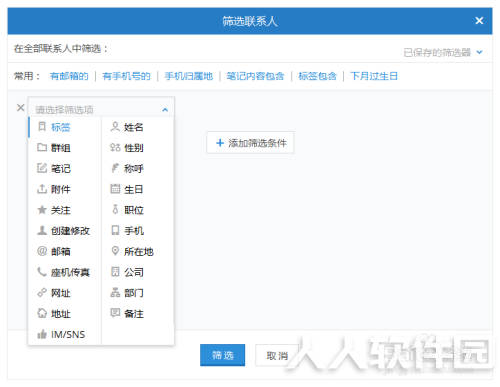Collapse the 请选择筛选项 dropdown
Image resolution: width=500 pixels, height=387 pixels.
[165, 110]
